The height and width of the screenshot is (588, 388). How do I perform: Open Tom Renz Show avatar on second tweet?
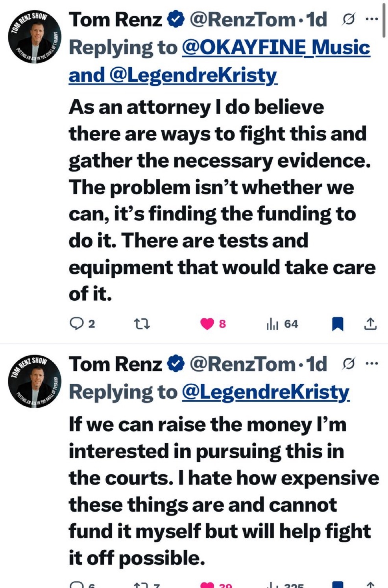click(x=35, y=382)
